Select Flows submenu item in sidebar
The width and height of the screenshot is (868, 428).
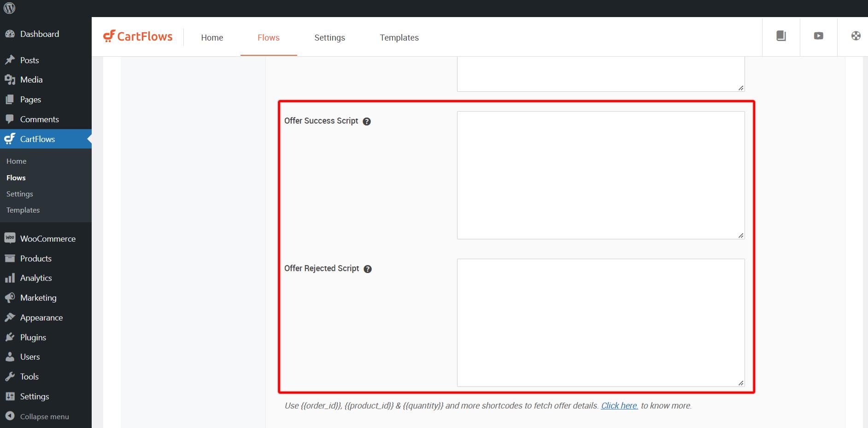pyautogui.click(x=16, y=178)
